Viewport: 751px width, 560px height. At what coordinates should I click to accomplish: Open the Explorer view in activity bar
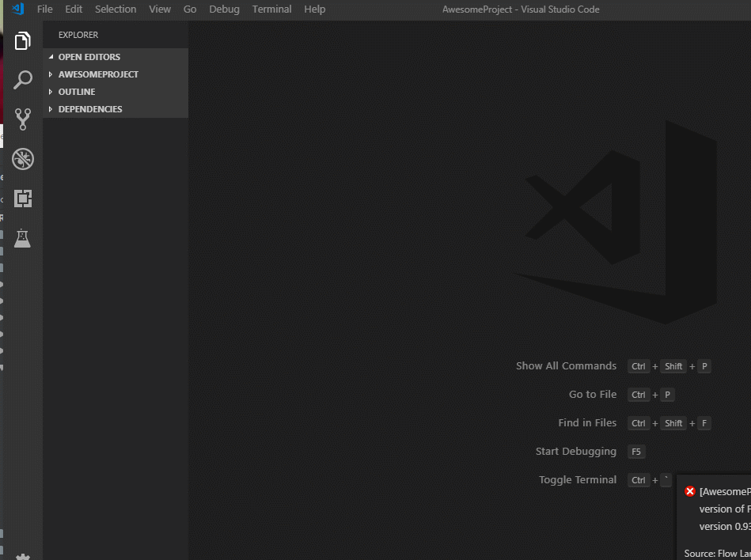[x=22, y=40]
